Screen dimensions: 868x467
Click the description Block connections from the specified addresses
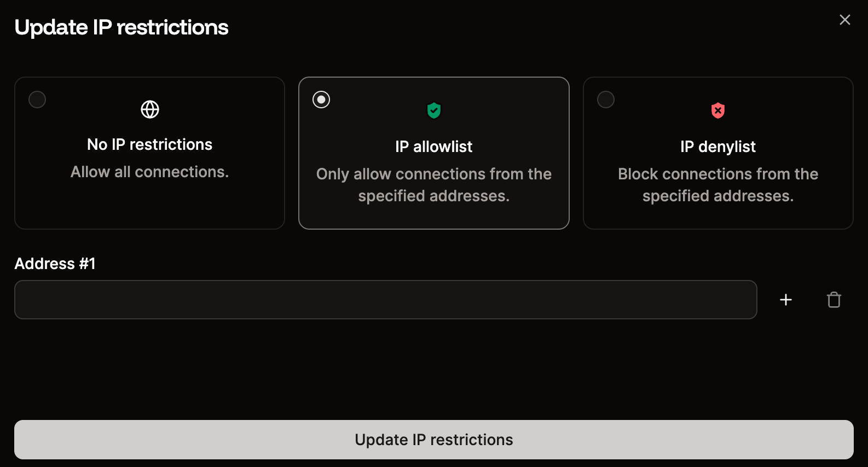(717, 185)
